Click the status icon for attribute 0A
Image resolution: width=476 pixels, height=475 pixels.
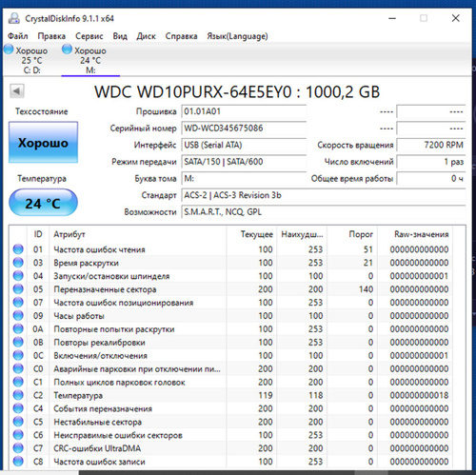(18, 329)
